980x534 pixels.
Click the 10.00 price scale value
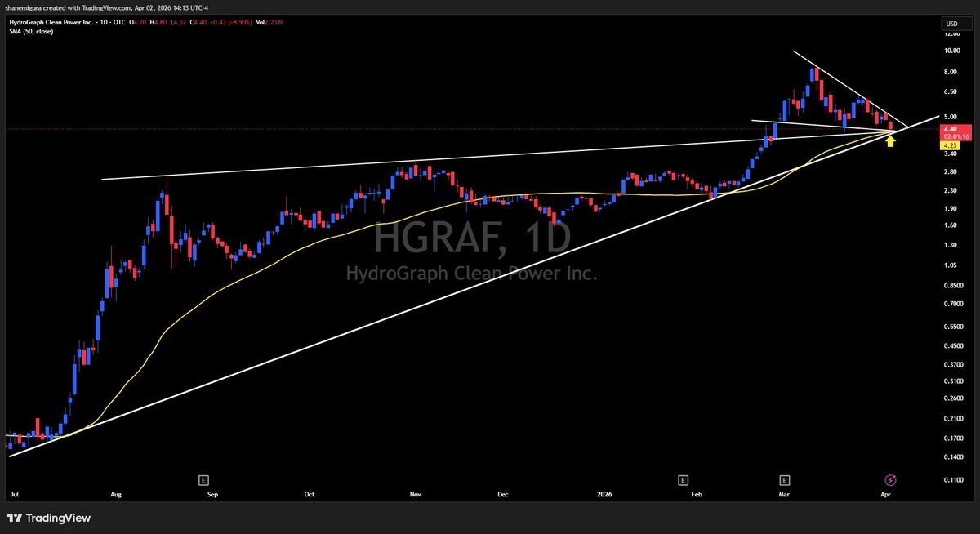pos(951,51)
